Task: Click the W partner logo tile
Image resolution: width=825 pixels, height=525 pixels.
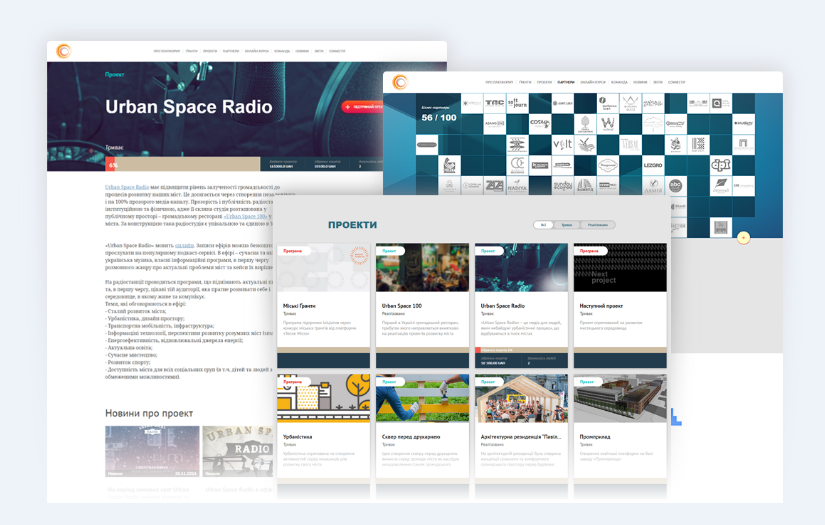Action: click(x=608, y=124)
